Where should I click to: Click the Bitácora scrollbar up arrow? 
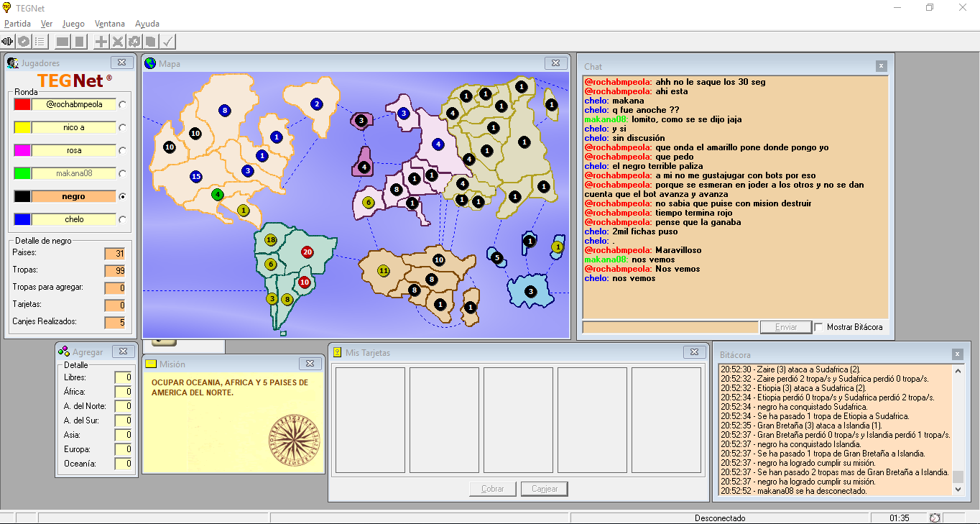pos(958,371)
